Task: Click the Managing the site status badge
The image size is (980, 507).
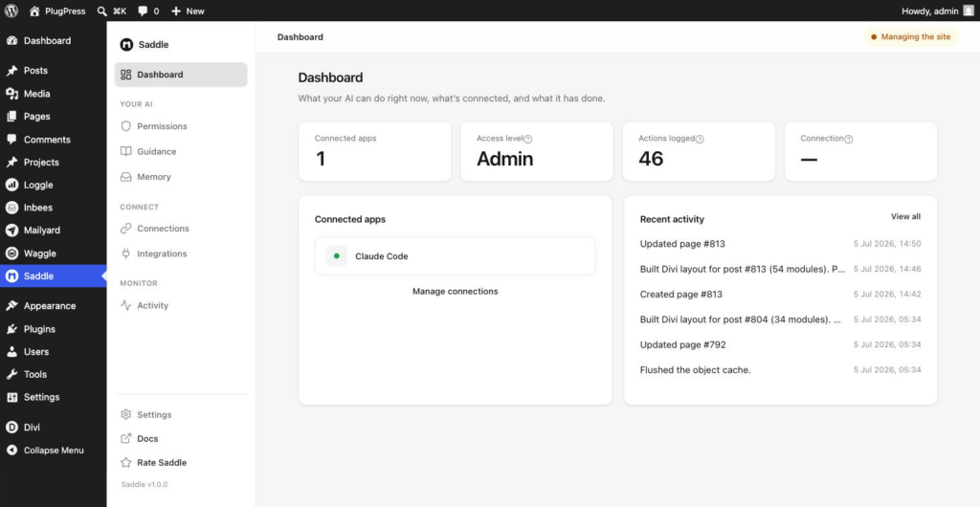Action: 911,37
